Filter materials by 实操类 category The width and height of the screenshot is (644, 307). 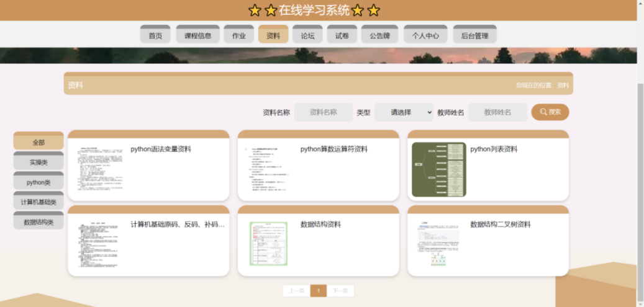click(x=39, y=162)
